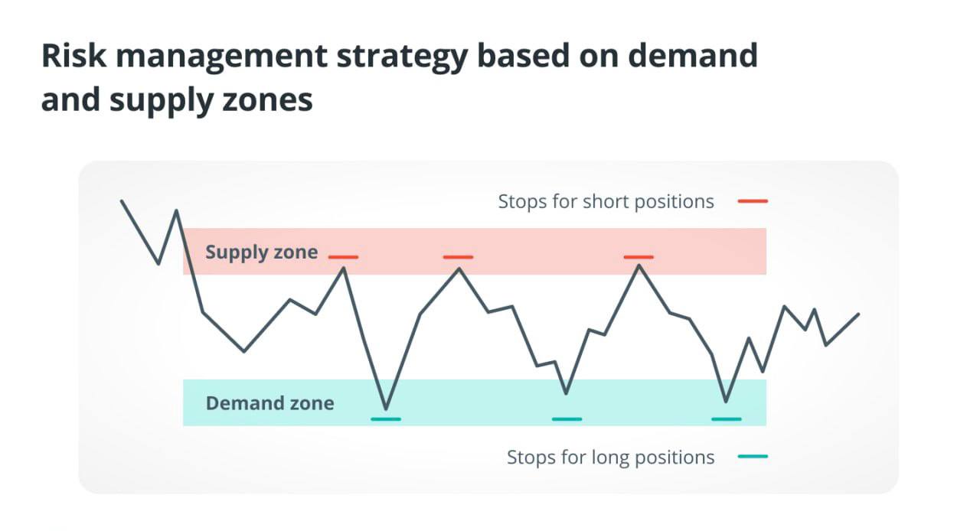Click the starting point of the price line
The height and width of the screenshot is (531, 980).
click(122, 201)
